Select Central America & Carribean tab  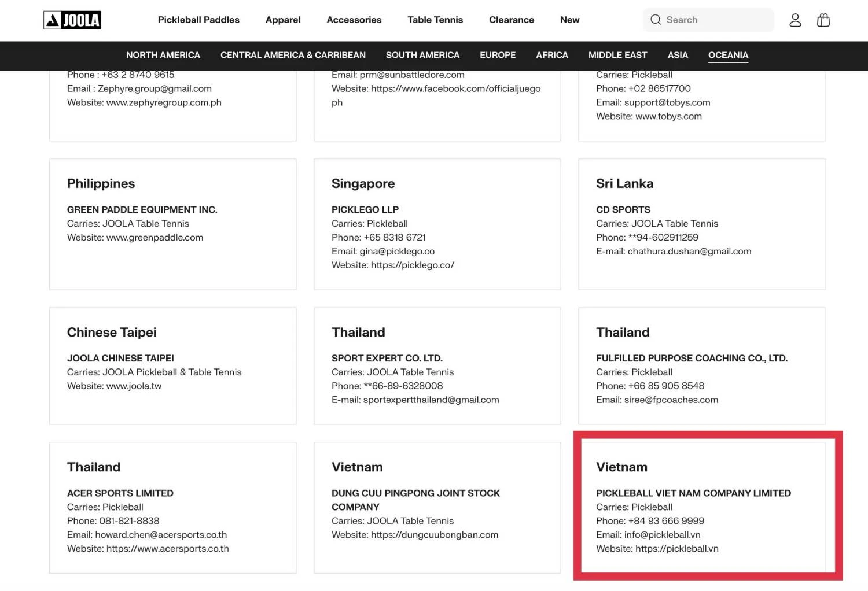point(293,55)
